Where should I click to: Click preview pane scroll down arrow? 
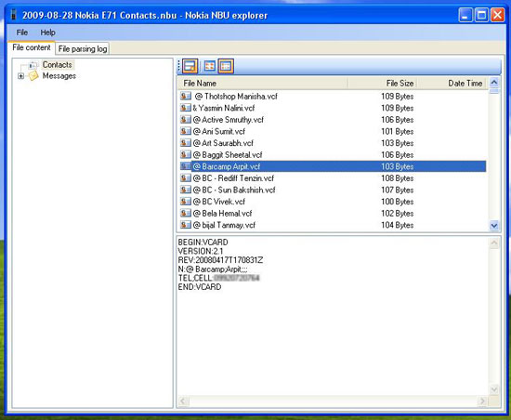(x=494, y=389)
